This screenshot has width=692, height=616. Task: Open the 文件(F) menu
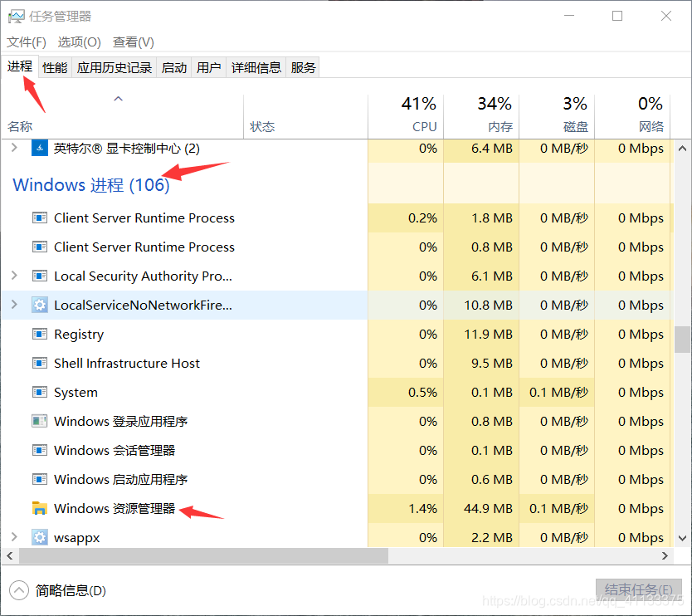27,42
